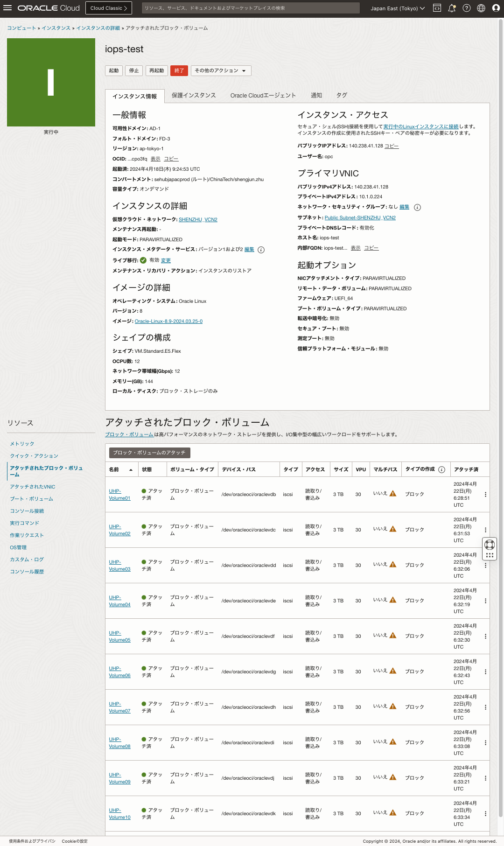Switch to the インスタンス情報 tab

tap(134, 96)
